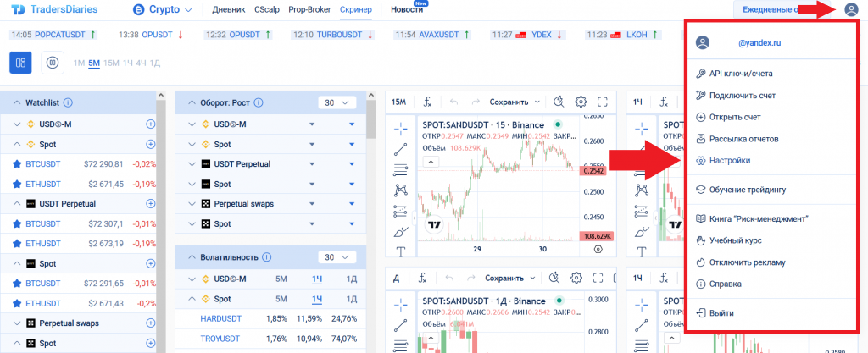The width and height of the screenshot is (868, 353).
Task: Click the TradersDiaries logo
Action: (55, 9)
